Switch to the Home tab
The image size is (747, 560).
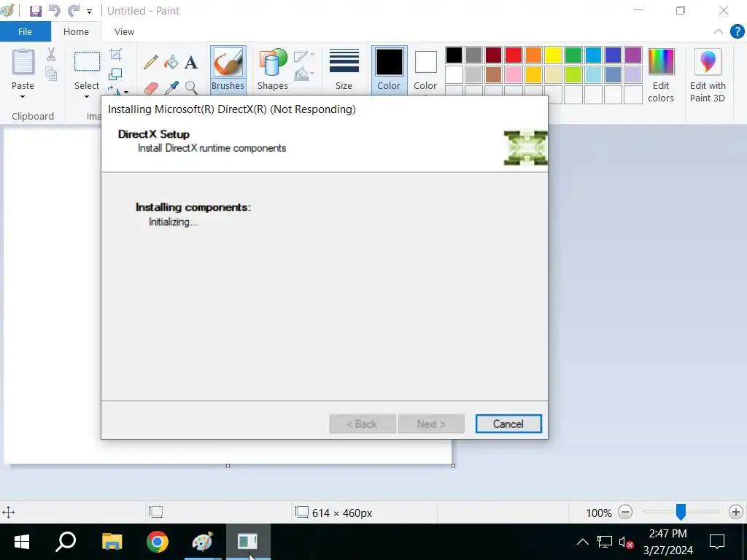(x=76, y=31)
